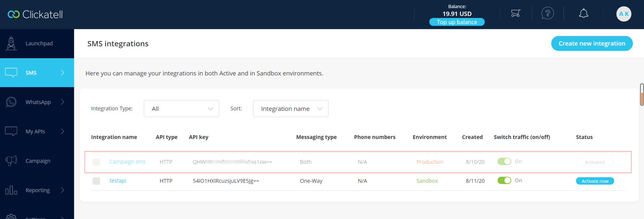Click the SMS integrations page heading
This screenshot has width=644, height=219.
(118, 44)
